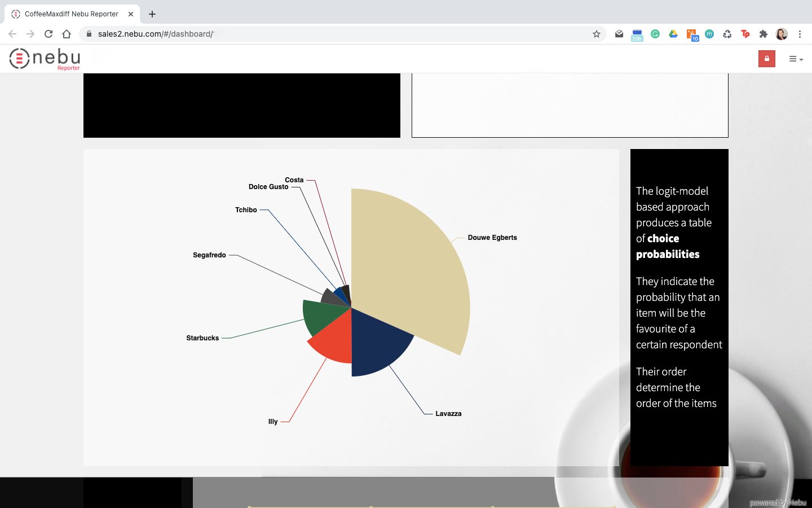The width and height of the screenshot is (812, 508).
Task: Reload the current page
Action: (x=48, y=34)
